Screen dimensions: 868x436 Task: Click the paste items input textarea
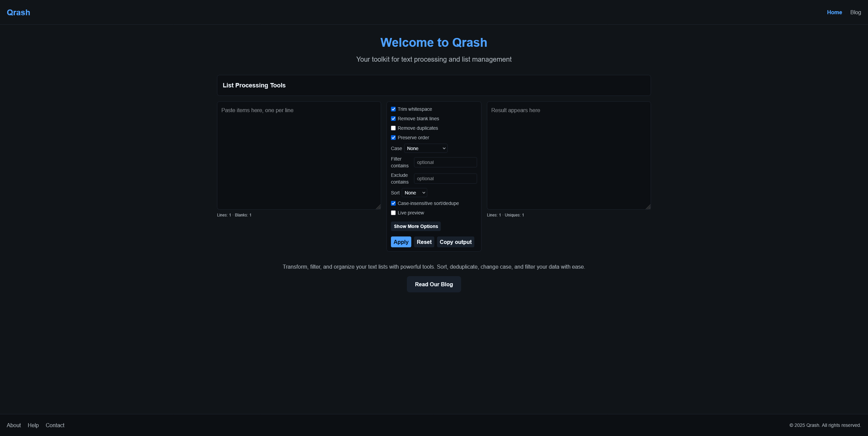[x=299, y=155]
